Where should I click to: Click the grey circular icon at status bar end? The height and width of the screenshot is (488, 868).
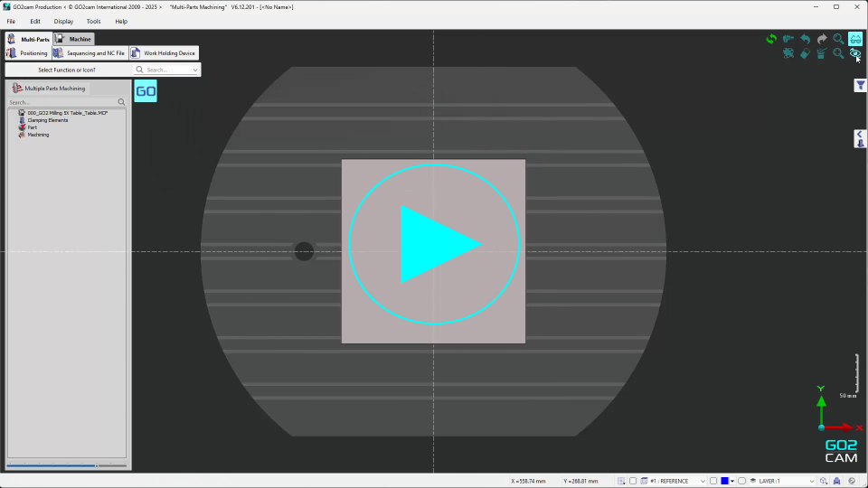tap(852, 482)
